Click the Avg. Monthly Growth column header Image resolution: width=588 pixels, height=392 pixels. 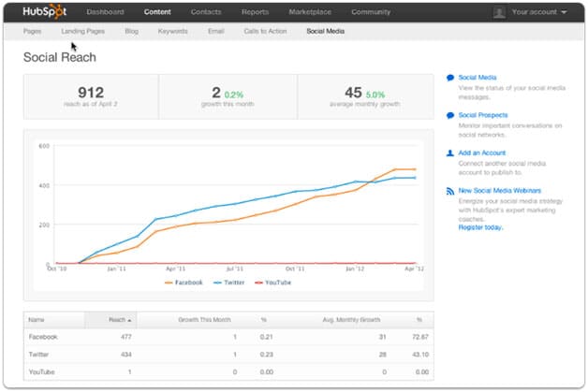pos(351,320)
